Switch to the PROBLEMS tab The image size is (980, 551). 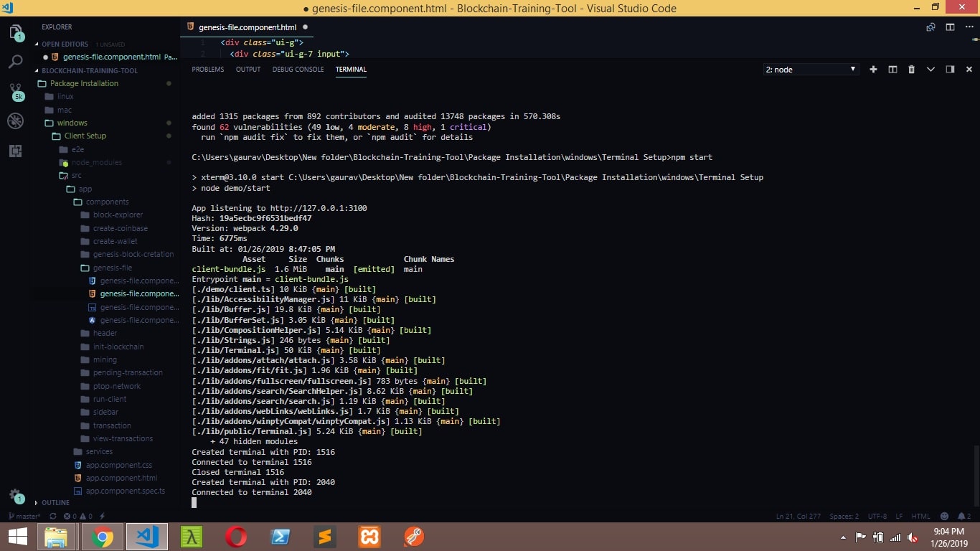(x=208, y=70)
